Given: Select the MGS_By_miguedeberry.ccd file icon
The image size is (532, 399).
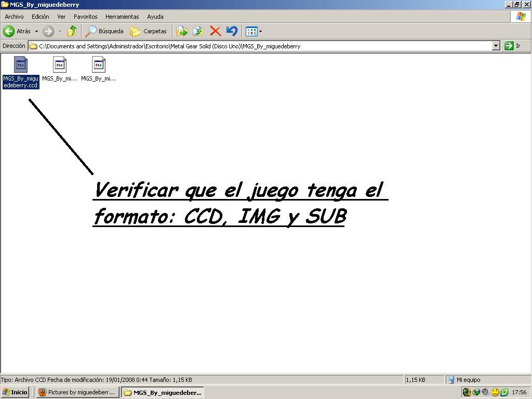Looking at the screenshot, I should pos(21,64).
